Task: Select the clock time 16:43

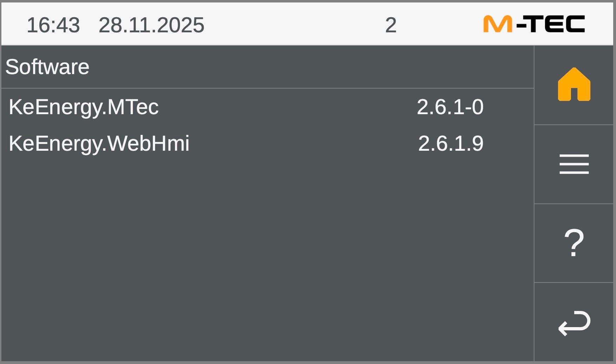Action: point(53,25)
